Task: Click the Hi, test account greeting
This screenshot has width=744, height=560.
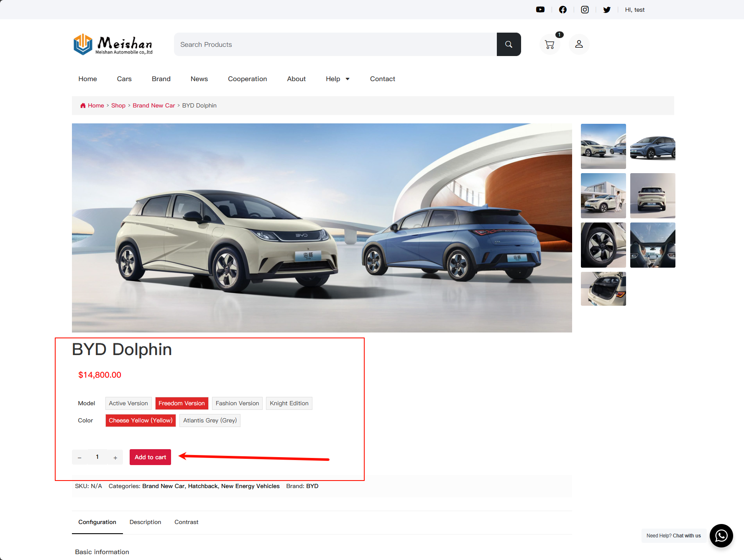Action: pos(634,10)
